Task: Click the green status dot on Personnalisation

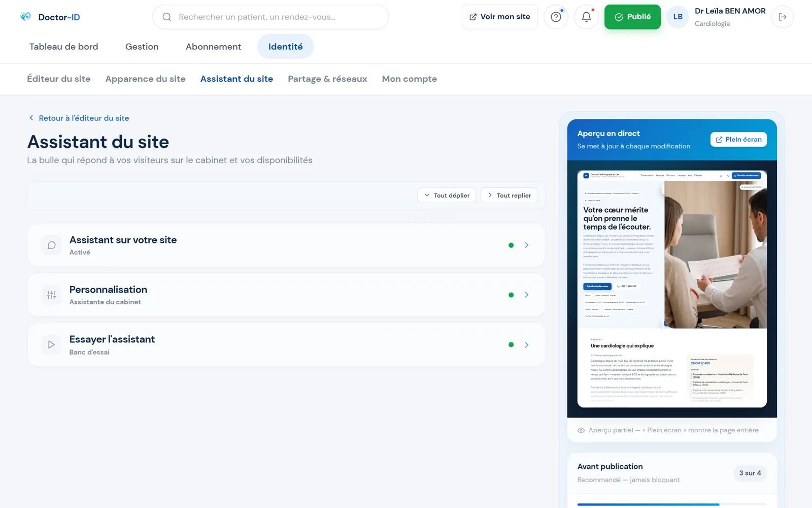Action: (x=511, y=295)
